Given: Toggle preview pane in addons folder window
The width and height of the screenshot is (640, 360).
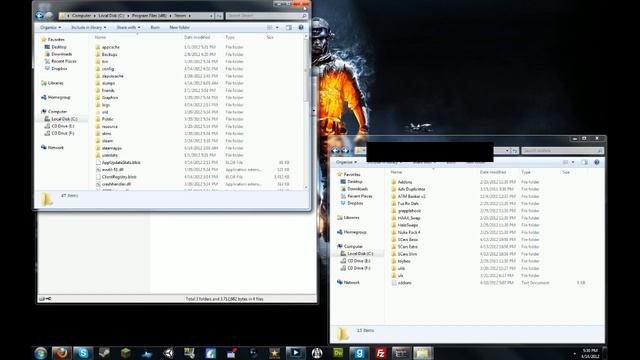Looking at the screenshot, I should point(584,162).
